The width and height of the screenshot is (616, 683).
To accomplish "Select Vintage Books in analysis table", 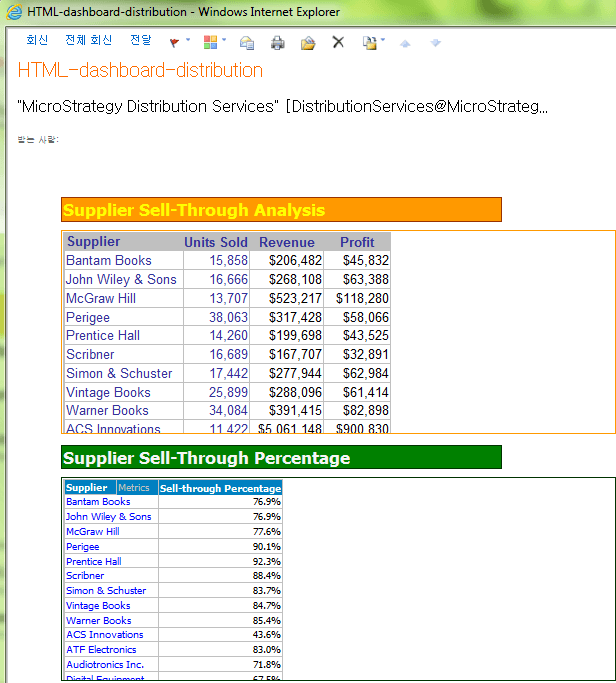I will (x=108, y=392).
